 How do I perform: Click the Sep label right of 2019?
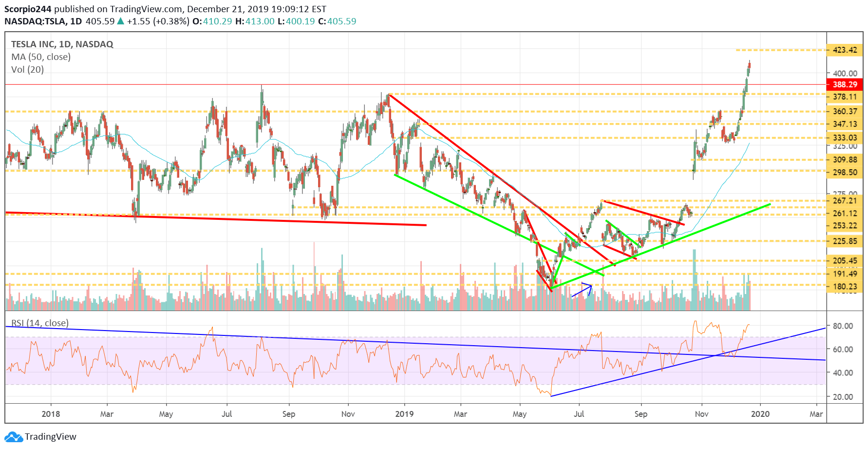641,414
